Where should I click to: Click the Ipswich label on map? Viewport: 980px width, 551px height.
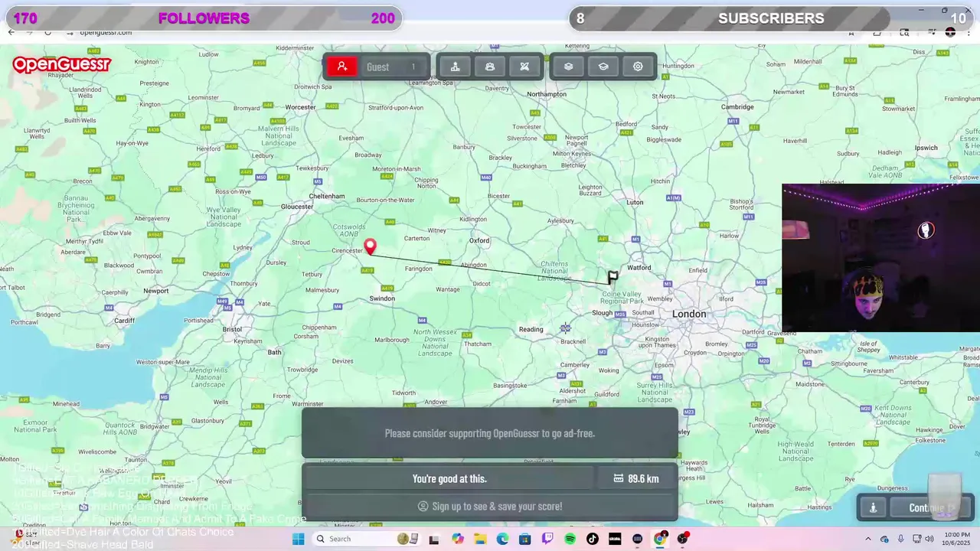926,148
